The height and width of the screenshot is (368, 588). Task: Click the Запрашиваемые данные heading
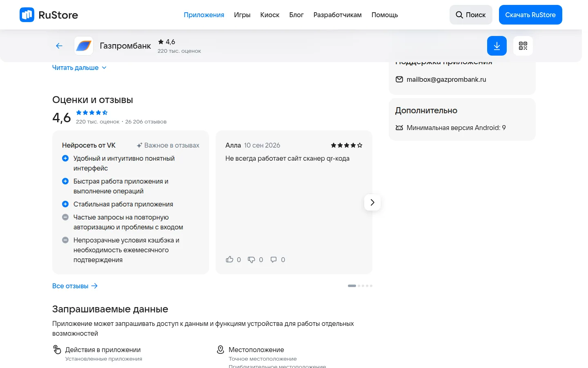(110, 309)
